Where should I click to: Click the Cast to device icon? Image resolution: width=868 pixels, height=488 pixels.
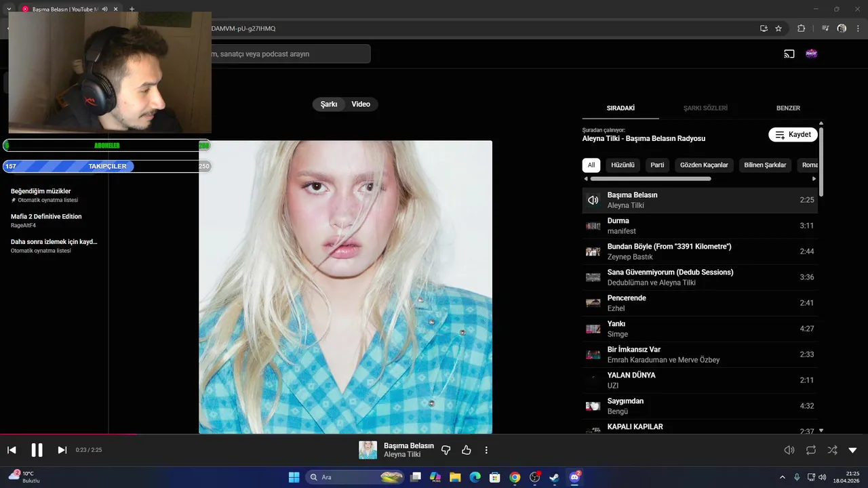point(789,54)
